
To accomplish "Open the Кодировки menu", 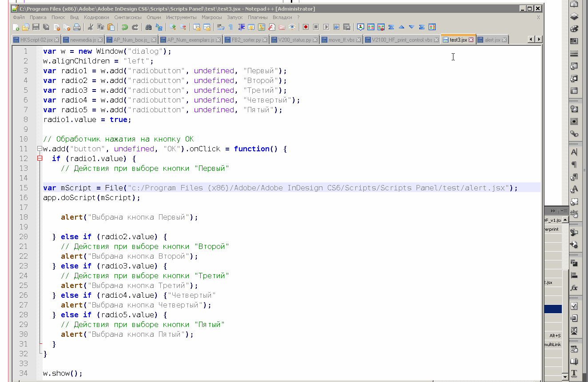I will tap(96, 17).
